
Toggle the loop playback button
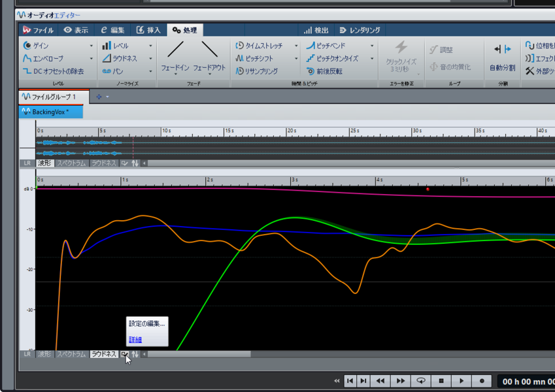click(421, 381)
